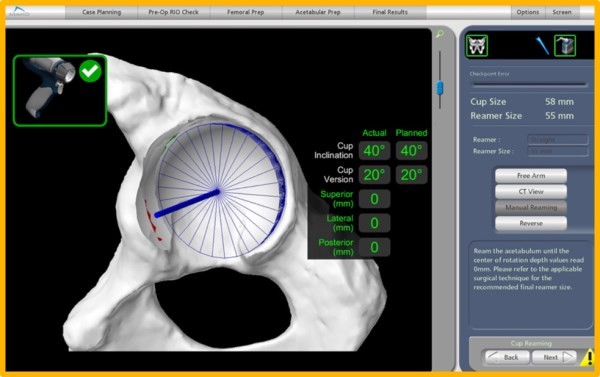Click the magnifier zoom icon
This screenshot has width=600, height=377.
click(x=440, y=34)
